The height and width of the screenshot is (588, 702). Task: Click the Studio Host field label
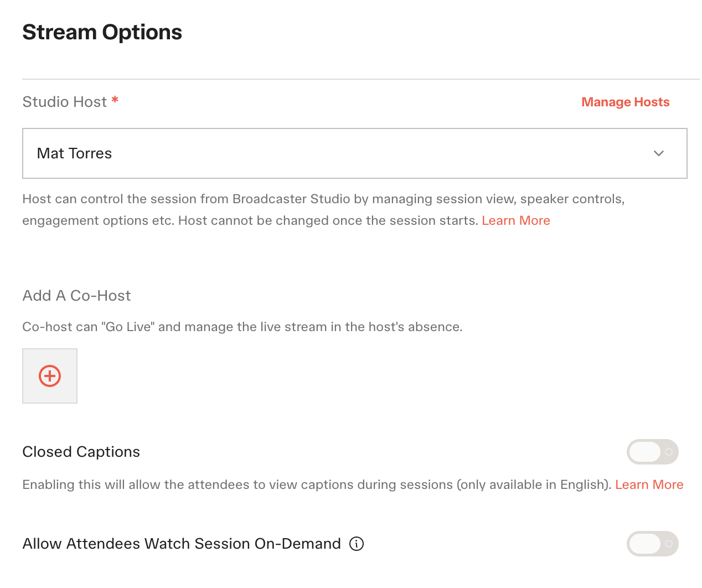(x=65, y=102)
